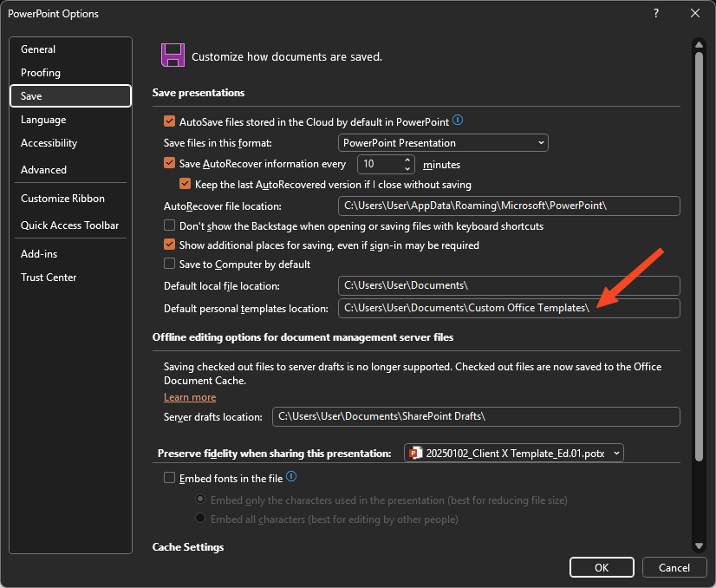
Task: Click the Learn more link
Action: click(x=190, y=397)
